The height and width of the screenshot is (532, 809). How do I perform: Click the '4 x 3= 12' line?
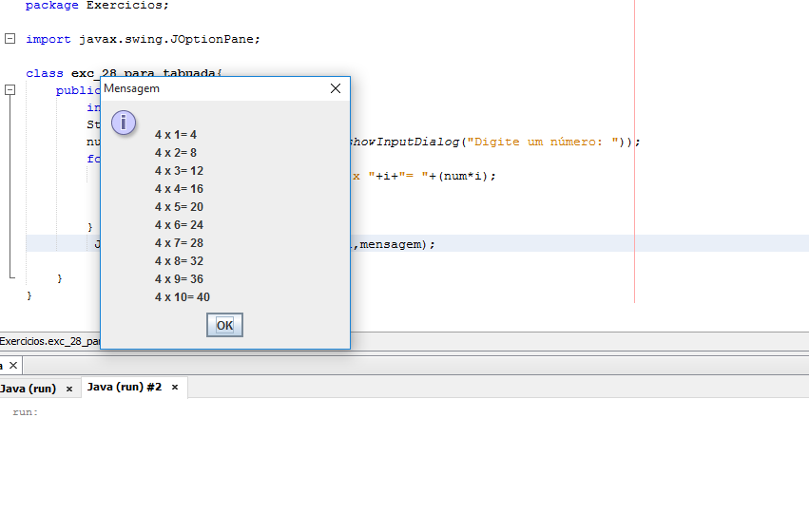(x=179, y=171)
